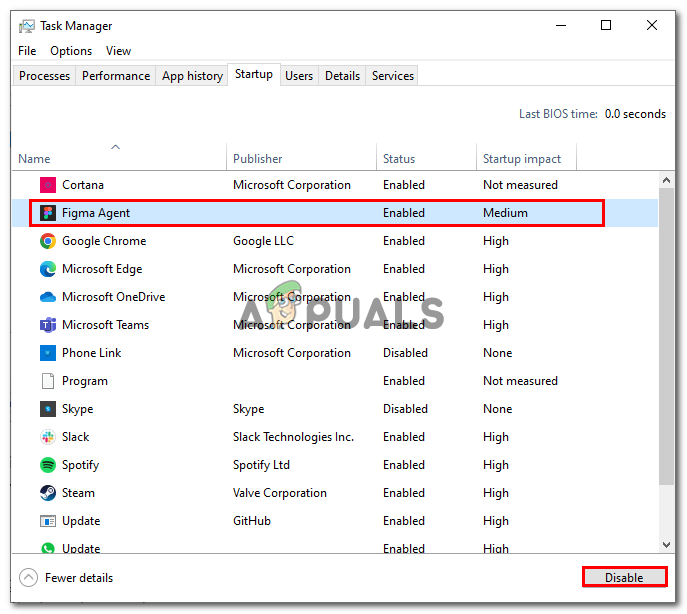The height and width of the screenshot is (614, 687).
Task: Select the Program row name
Action: 85,381
